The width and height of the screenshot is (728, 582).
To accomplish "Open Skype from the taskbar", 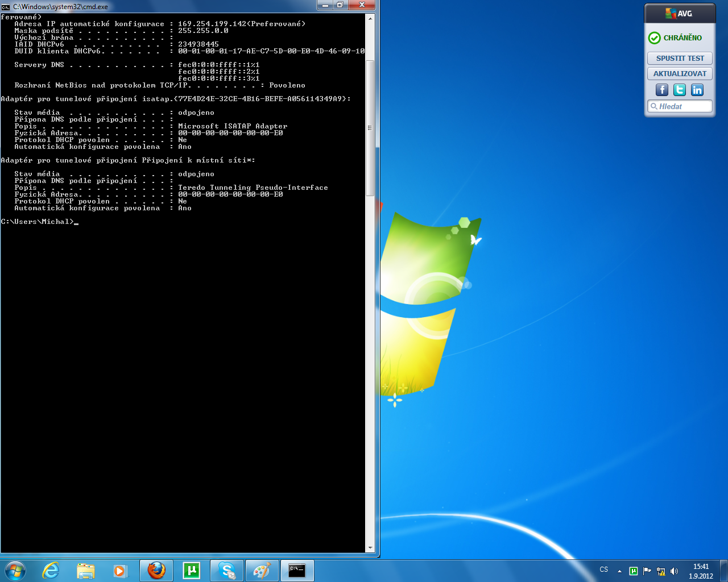I will point(227,571).
